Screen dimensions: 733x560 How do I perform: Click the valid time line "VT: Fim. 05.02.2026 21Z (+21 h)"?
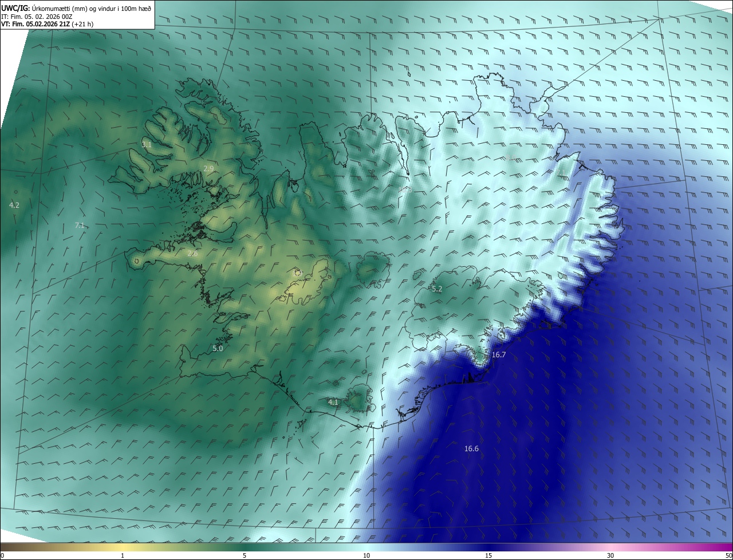[x=48, y=25]
